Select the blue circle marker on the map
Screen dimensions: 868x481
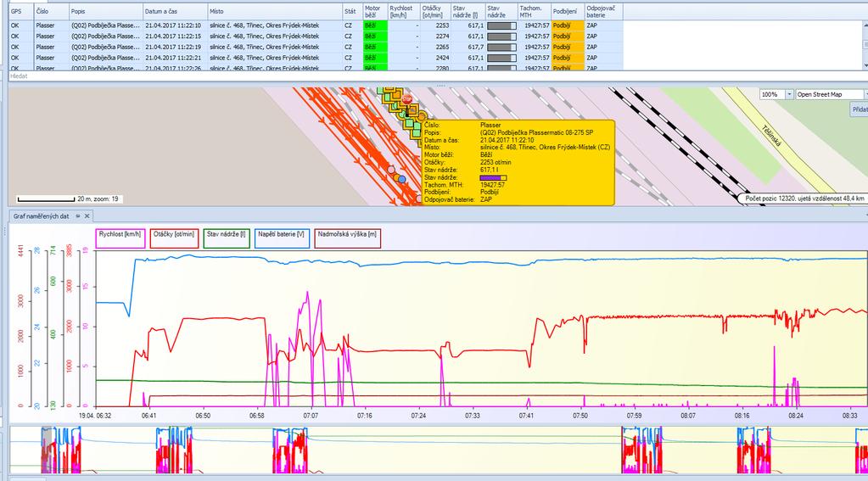click(x=402, y=179)
